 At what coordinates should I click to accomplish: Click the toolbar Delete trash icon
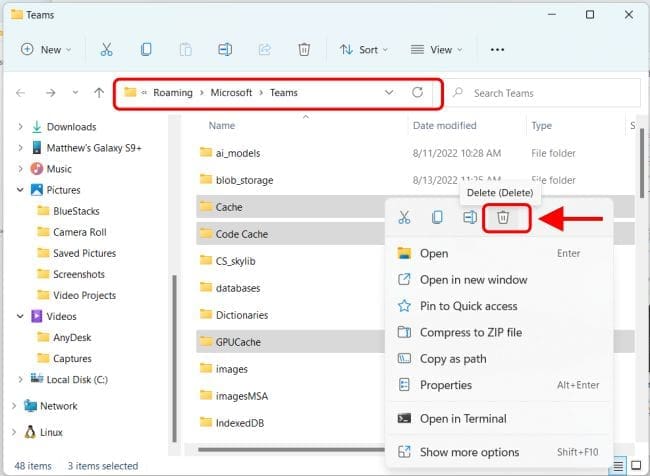click(304, 49)
